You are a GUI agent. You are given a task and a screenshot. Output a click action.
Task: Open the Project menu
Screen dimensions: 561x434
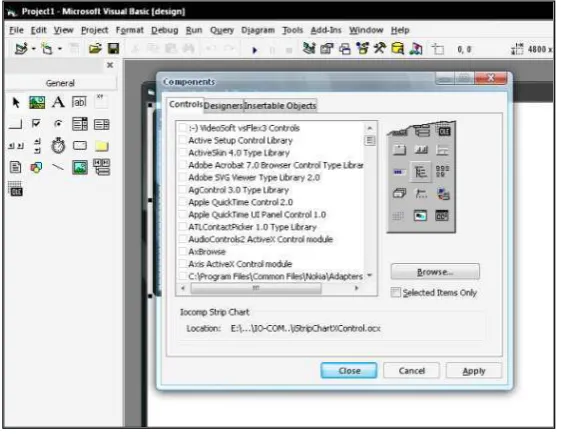pyautogui.click(x=94, y=30)
